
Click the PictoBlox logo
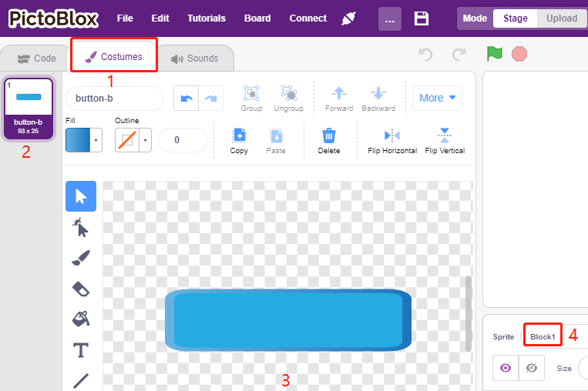[53, 18]
